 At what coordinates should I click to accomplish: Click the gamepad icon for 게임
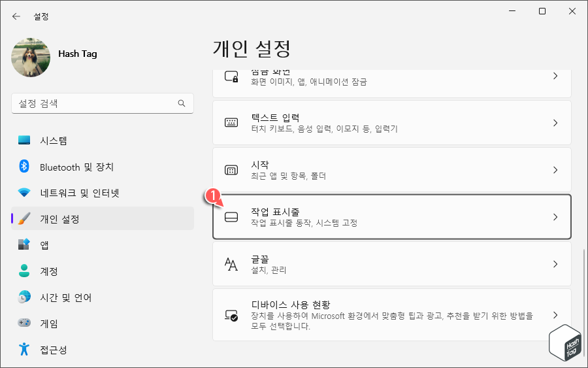coord(24,323)
